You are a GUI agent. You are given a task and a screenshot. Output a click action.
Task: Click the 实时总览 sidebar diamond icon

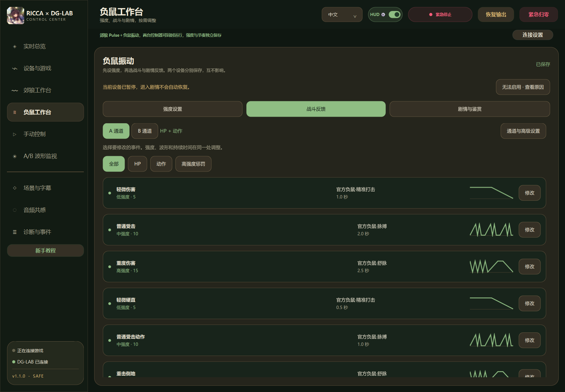[x=14, y=46]
